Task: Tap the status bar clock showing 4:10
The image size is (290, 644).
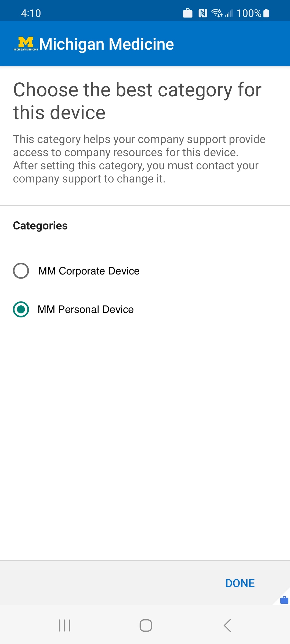Action: (31, 13)
